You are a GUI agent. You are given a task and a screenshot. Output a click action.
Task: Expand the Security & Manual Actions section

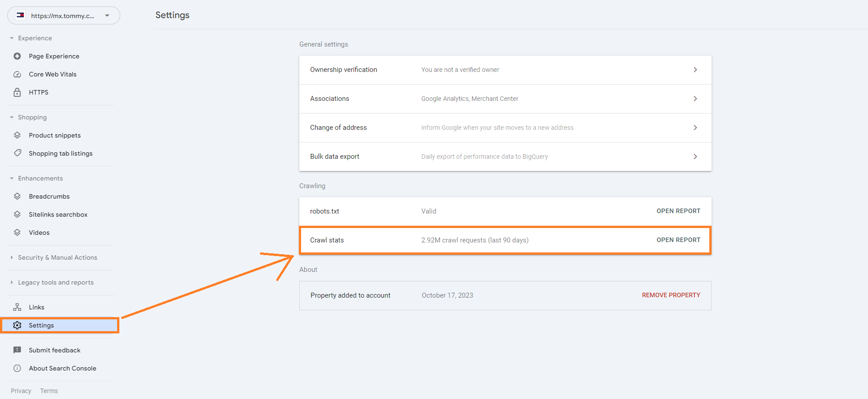point(12,257)
